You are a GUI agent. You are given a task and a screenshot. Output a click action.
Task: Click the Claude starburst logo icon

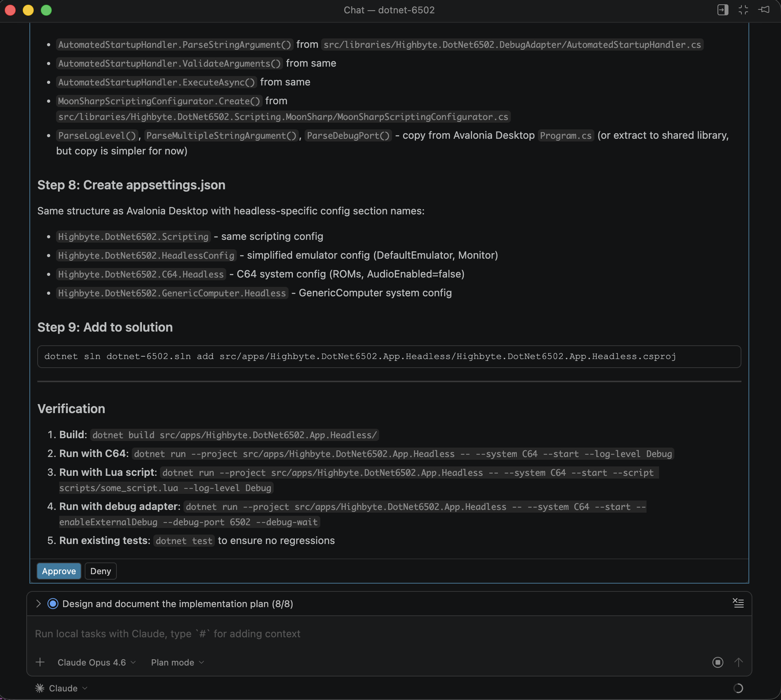[x=40, y=688]
